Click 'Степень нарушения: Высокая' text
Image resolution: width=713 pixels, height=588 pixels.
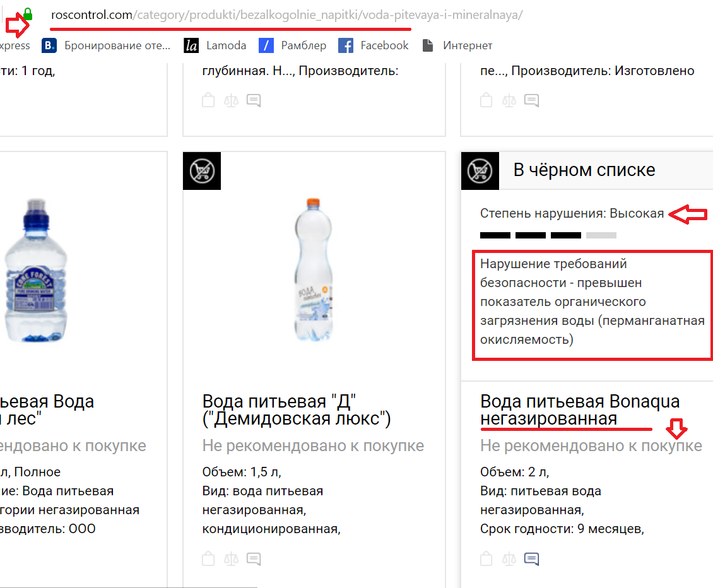pos(572,213)
